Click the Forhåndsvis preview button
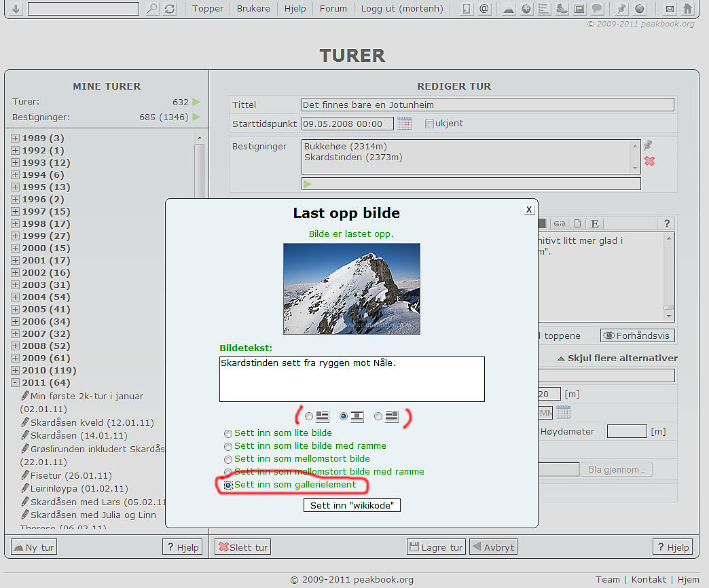 (x=638, y=335)
